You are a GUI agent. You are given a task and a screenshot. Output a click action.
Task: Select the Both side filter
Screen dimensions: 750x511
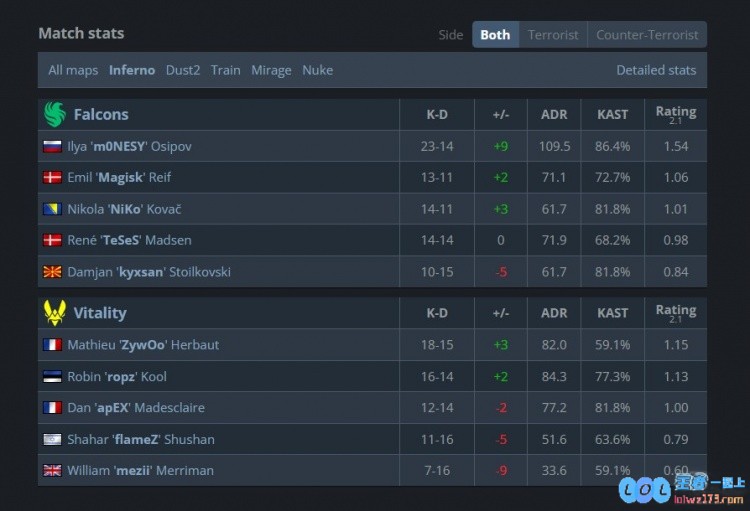[496, 34]
